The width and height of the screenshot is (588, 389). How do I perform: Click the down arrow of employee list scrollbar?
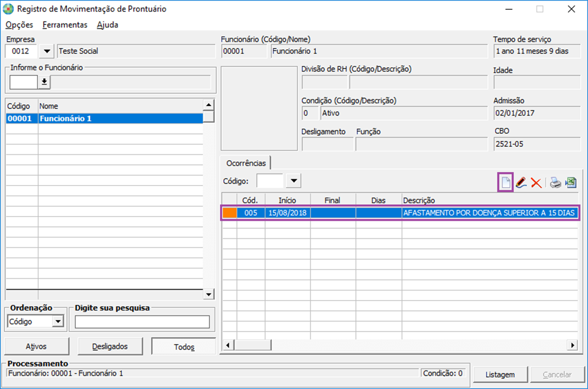pos(208,294)
